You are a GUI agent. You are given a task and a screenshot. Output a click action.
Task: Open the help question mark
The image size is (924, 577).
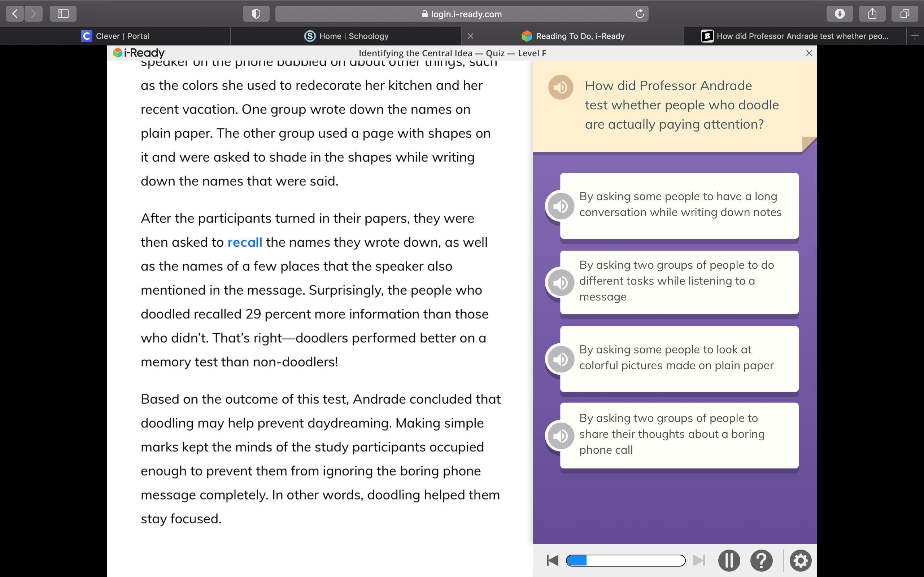[761, 560]
